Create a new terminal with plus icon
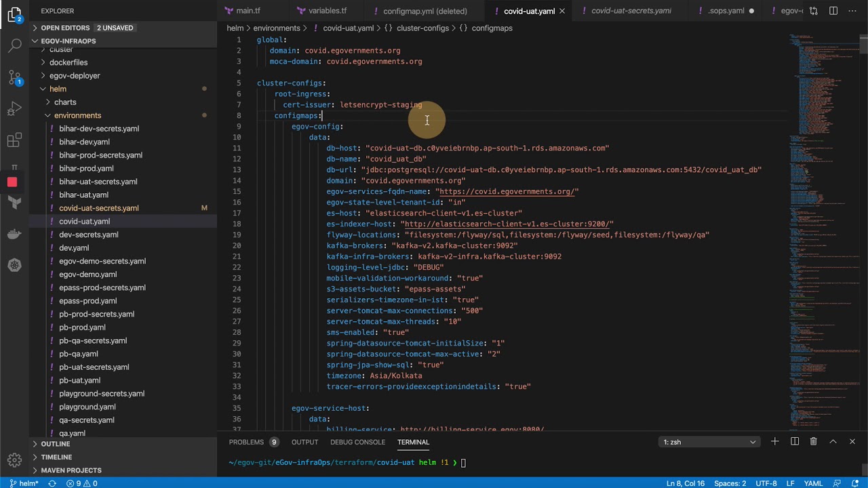This screenshot has width=868, height=488. pyautogui.click(x=774, y=442)
